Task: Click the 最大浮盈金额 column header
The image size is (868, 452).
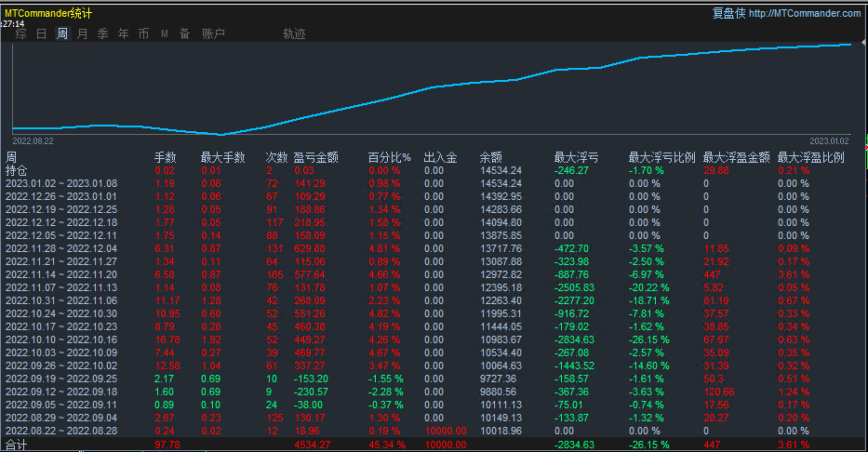Action: click(736, 158)
